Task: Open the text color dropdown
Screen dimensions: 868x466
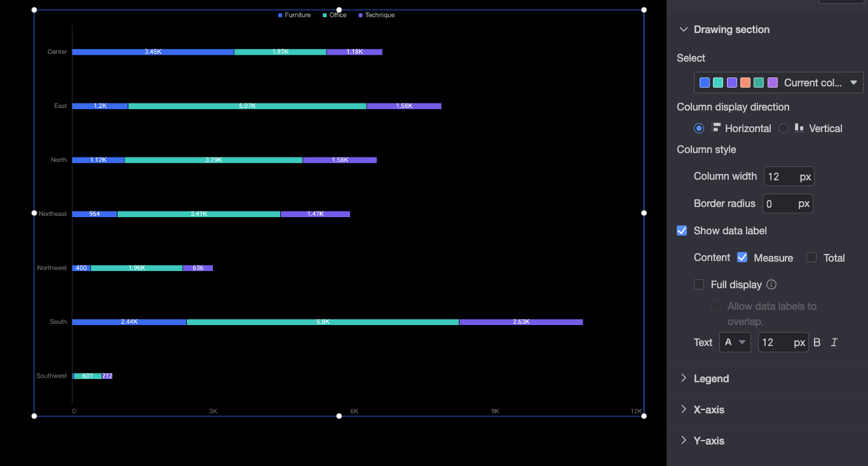Action: [x=735, y=342]
